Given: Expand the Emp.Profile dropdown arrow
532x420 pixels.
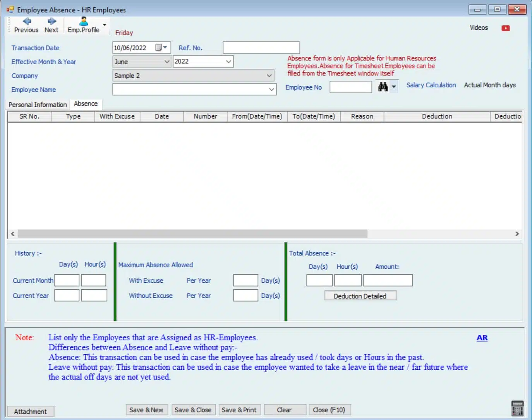Looking at the screenshot, I should [105, 25].
